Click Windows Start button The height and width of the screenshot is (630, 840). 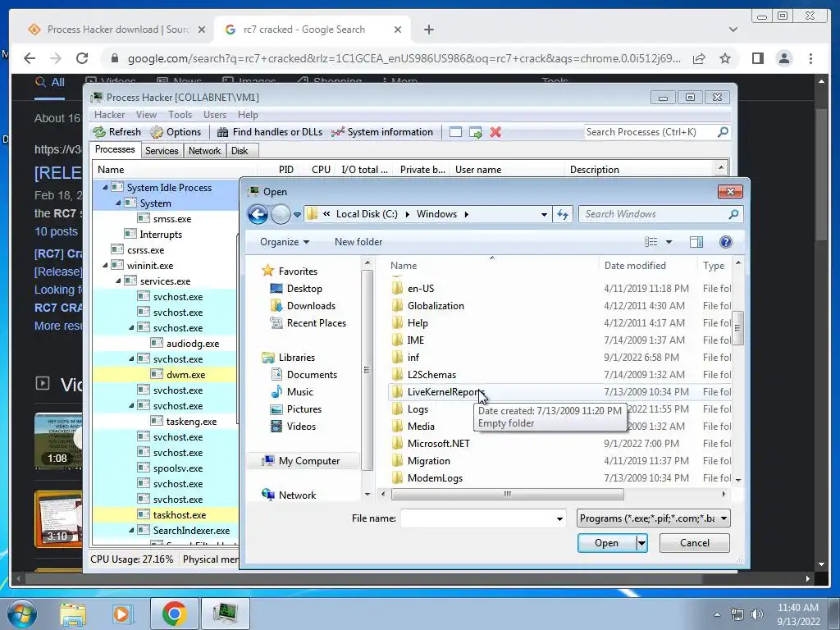[22, 614]
